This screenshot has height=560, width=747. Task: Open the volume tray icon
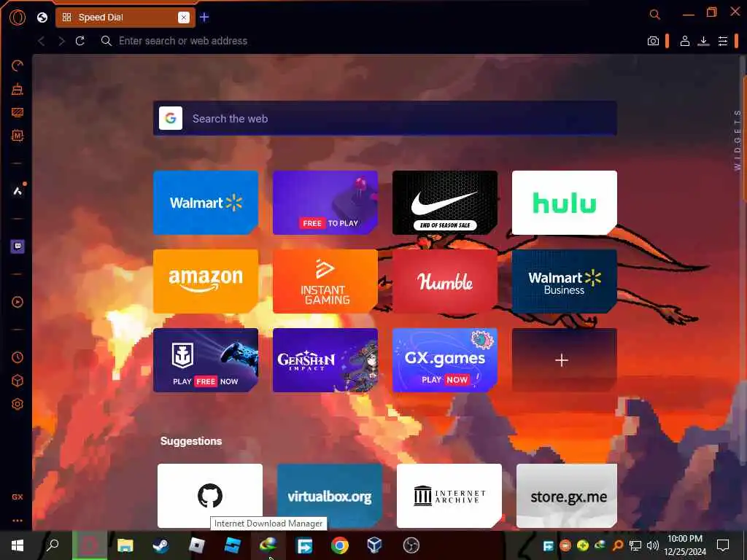653,545
